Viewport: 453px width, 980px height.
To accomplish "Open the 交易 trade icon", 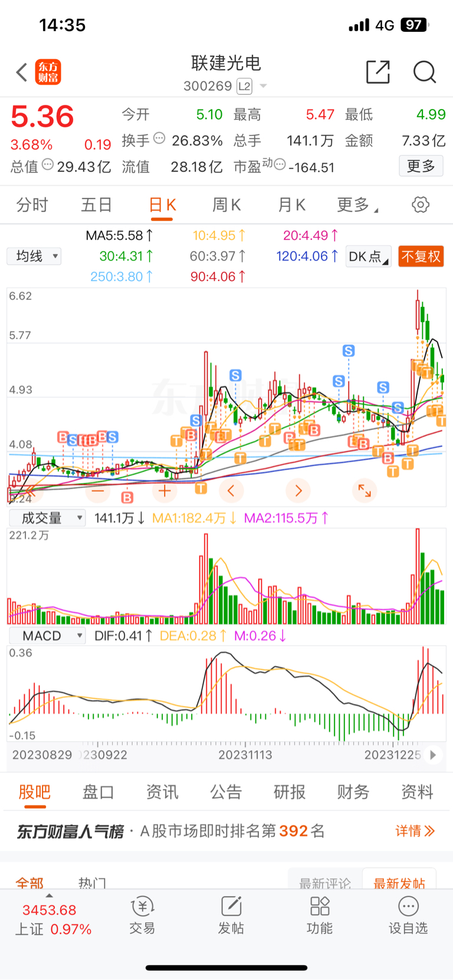I will [x=142, y=915].
